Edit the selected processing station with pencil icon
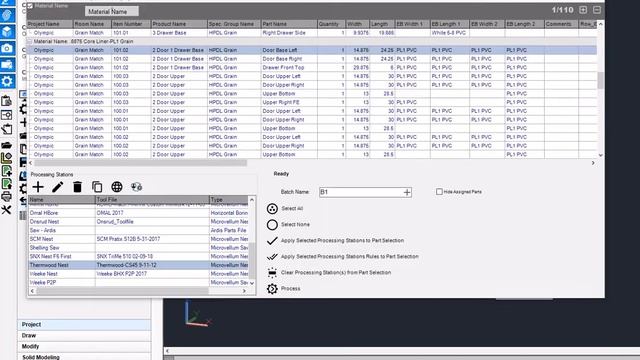 tap(58, 187)
